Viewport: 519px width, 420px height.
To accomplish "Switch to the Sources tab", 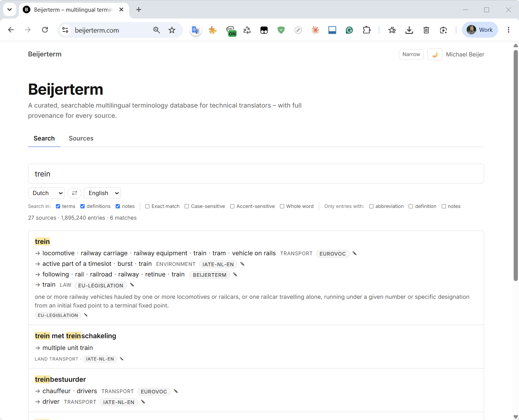I will coord(81,138).
